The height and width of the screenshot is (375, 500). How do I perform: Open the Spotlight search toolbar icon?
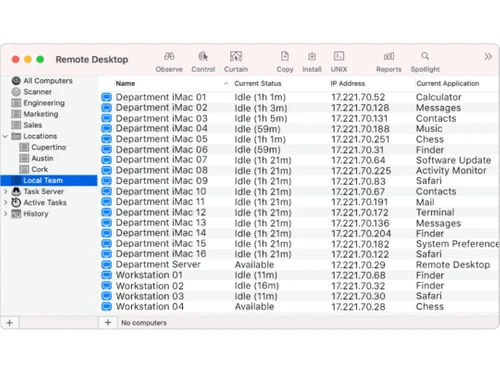tap(425, 56)
